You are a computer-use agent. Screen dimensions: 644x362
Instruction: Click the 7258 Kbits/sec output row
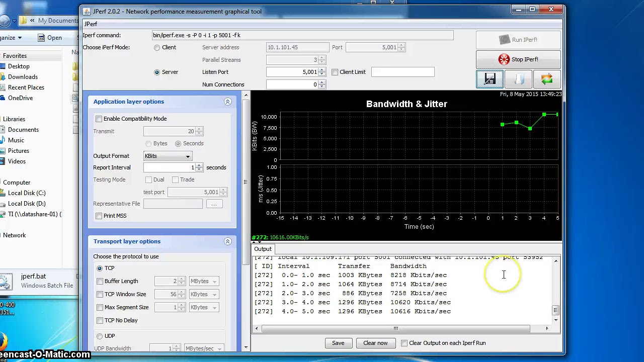[x=351, y=293]
